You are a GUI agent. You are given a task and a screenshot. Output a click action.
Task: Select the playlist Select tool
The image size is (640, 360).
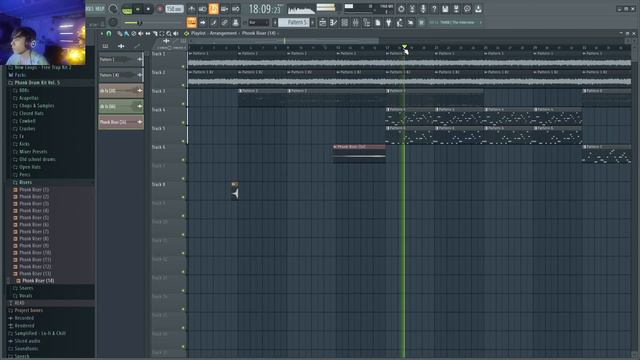[162, 33]
